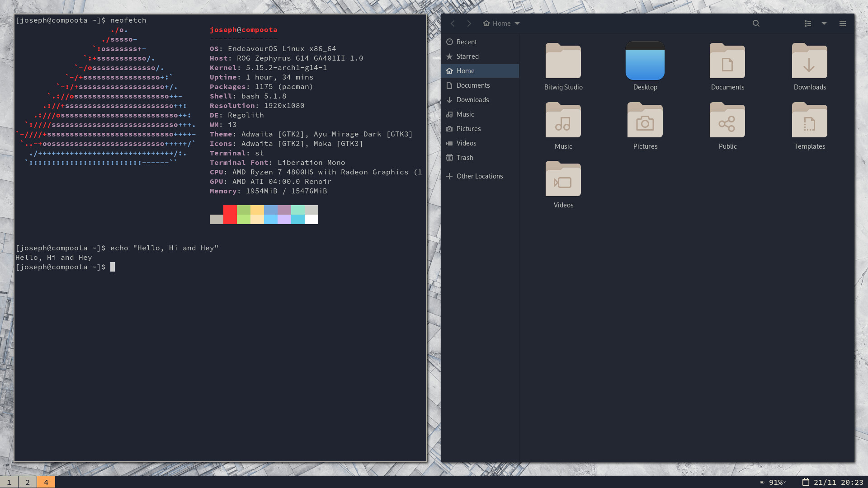Open Downloads from the sidebar
Image resolution: width=868 pixels, height=488 pixels.
480,100
